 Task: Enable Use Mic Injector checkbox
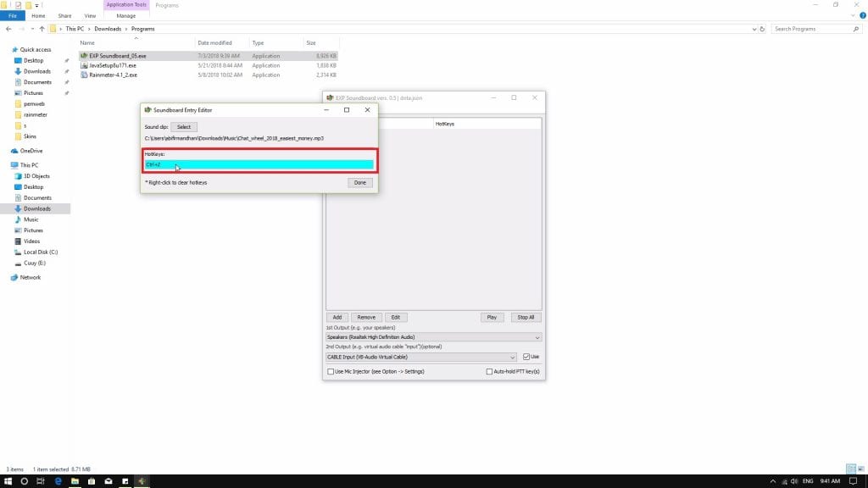click(331, 372)
